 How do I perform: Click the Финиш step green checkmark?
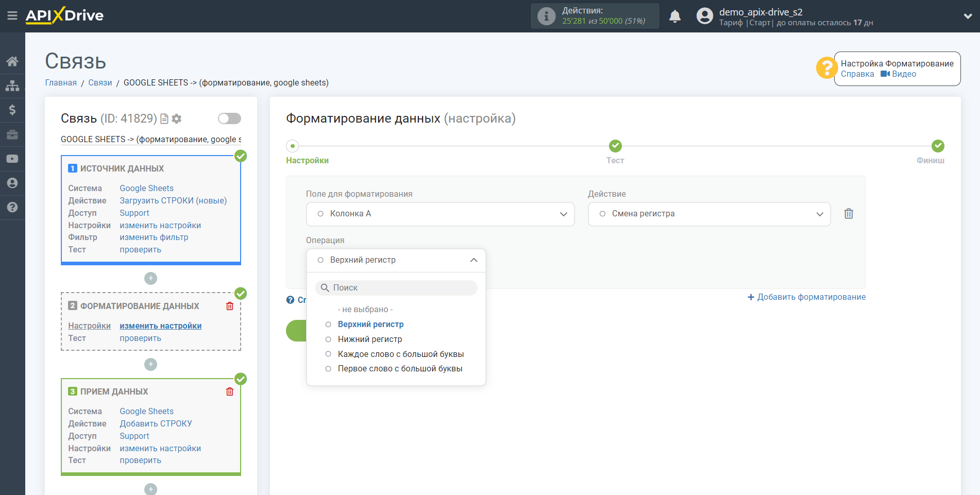click(938, 146)
